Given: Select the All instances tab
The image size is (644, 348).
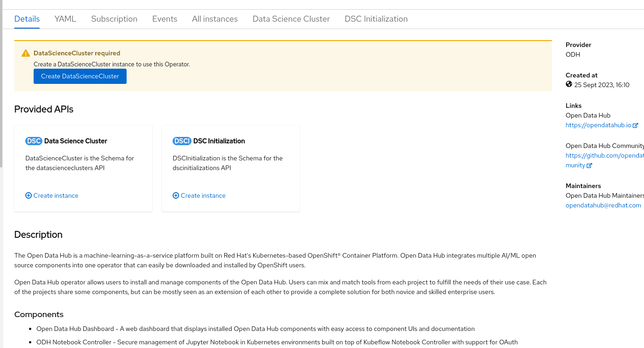Looking at the screenshot, I should 215,19.
